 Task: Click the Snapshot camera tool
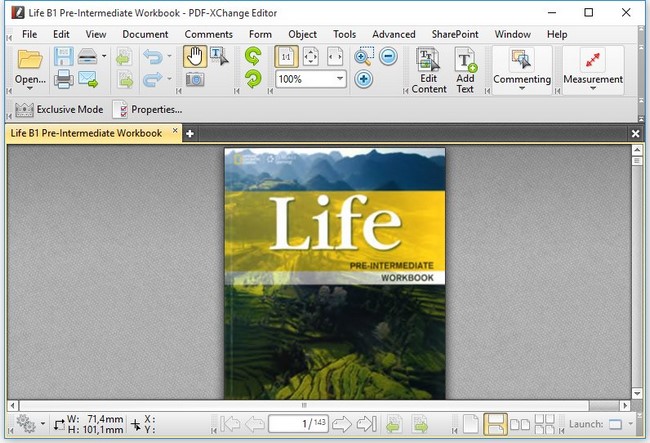[195, 79]
